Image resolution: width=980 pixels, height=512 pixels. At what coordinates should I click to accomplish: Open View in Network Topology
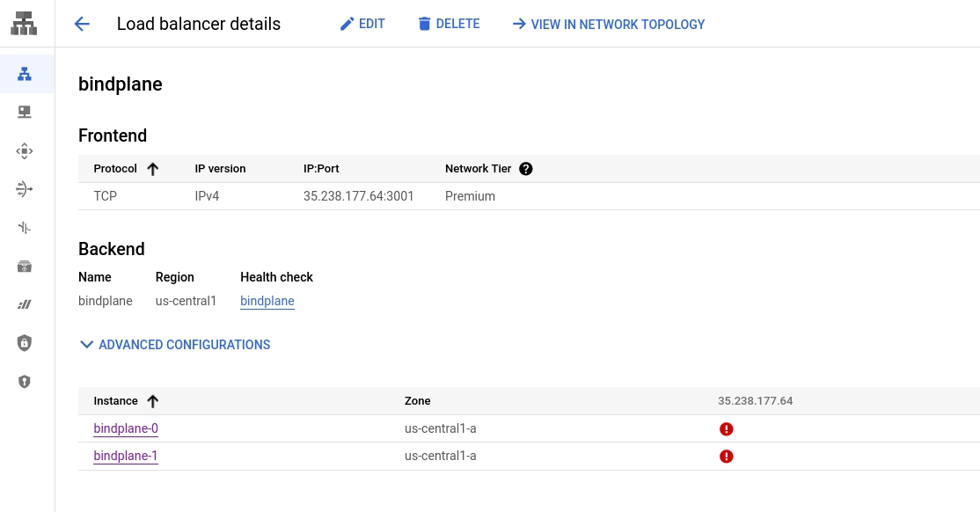tap(608, 24)
